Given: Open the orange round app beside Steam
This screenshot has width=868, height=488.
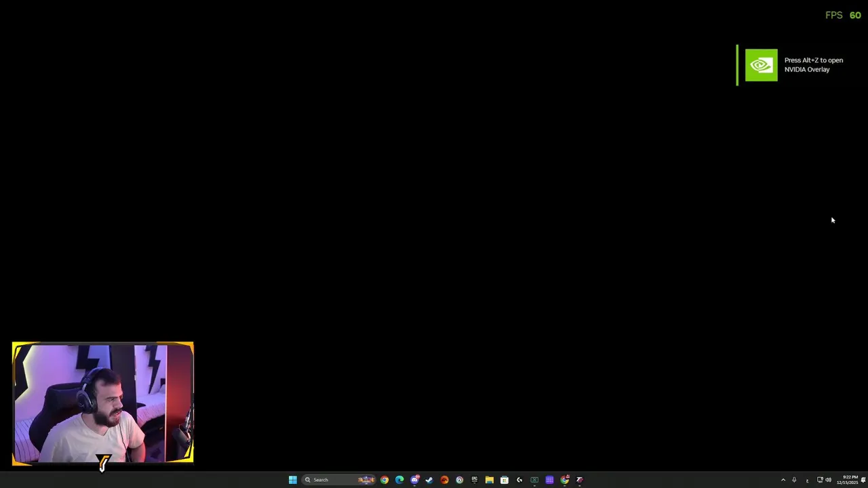Looking at the screenshot, I should (444, 480).
